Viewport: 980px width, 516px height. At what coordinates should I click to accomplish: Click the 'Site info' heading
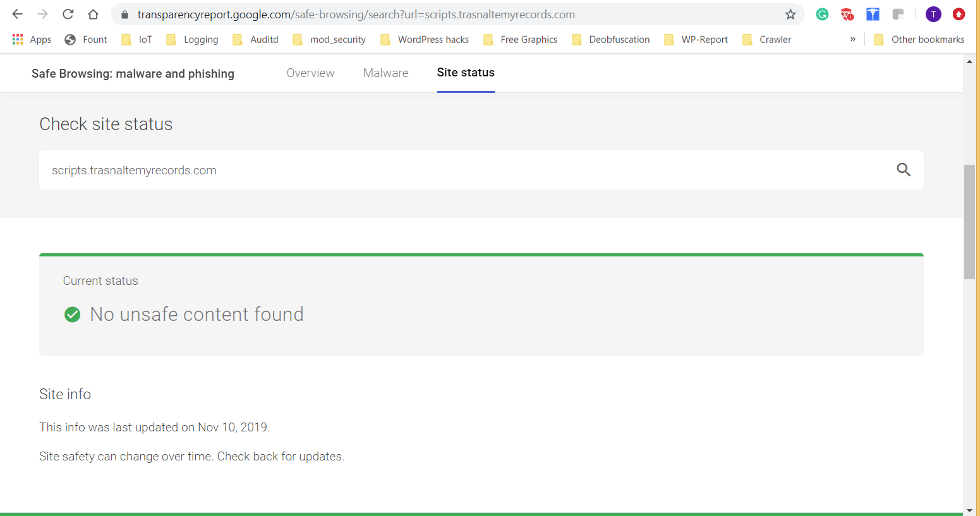(65, 394)
